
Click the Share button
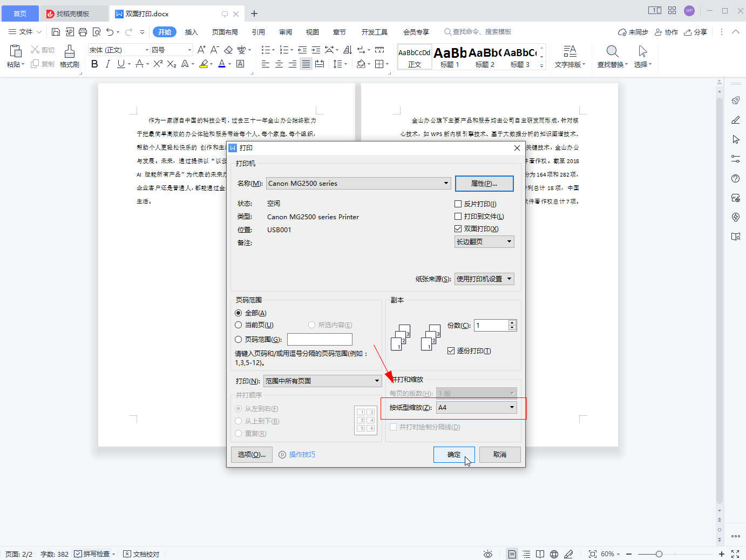695,32
